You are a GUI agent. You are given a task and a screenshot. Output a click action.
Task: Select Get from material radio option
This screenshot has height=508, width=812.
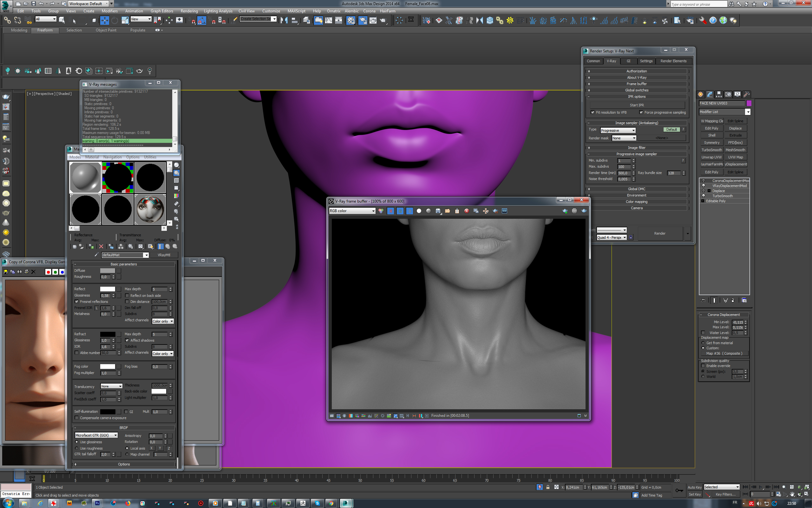[703, 343]
